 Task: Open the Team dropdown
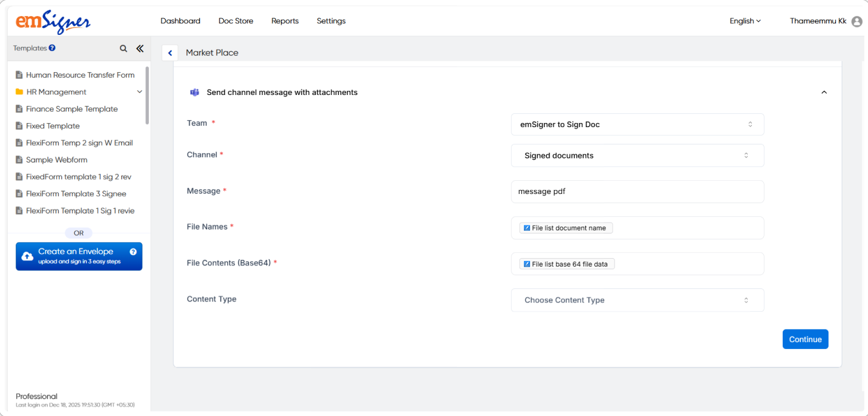[x=637, y=124]
